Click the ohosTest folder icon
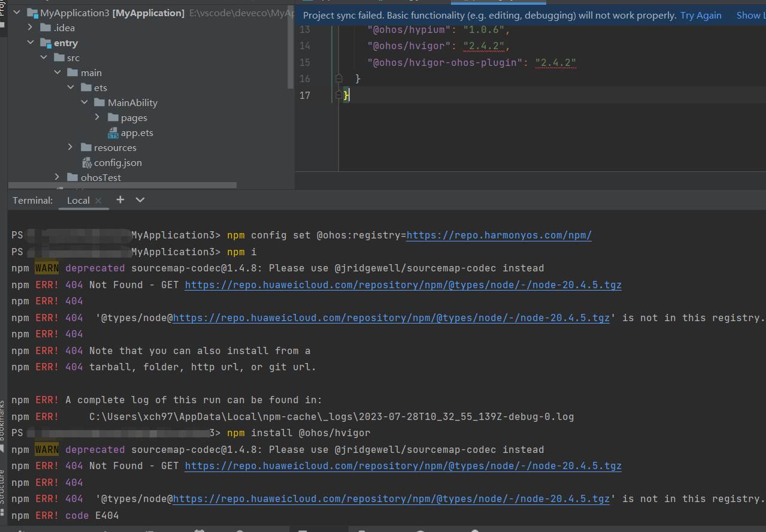Viewport: 766px width, 532px height. point(72,177)
